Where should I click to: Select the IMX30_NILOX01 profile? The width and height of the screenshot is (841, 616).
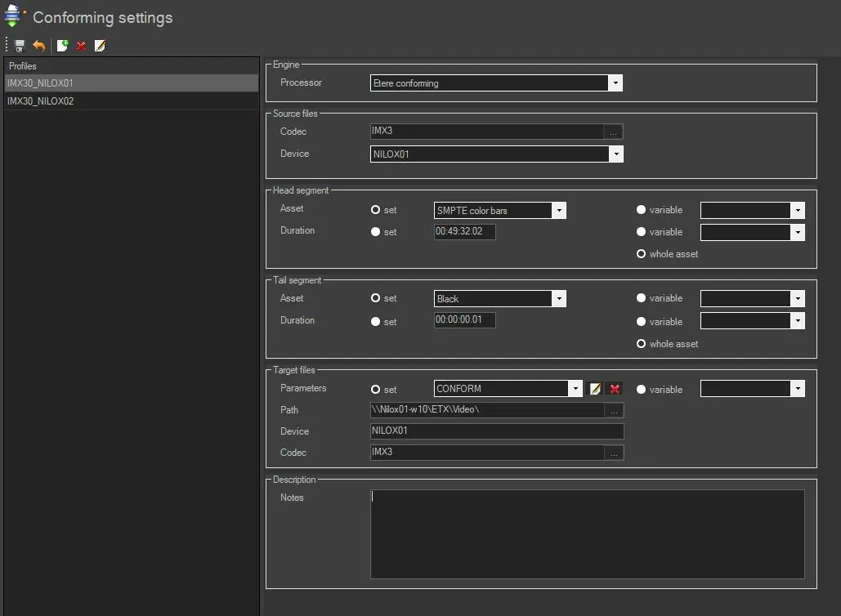coord(131,83)
